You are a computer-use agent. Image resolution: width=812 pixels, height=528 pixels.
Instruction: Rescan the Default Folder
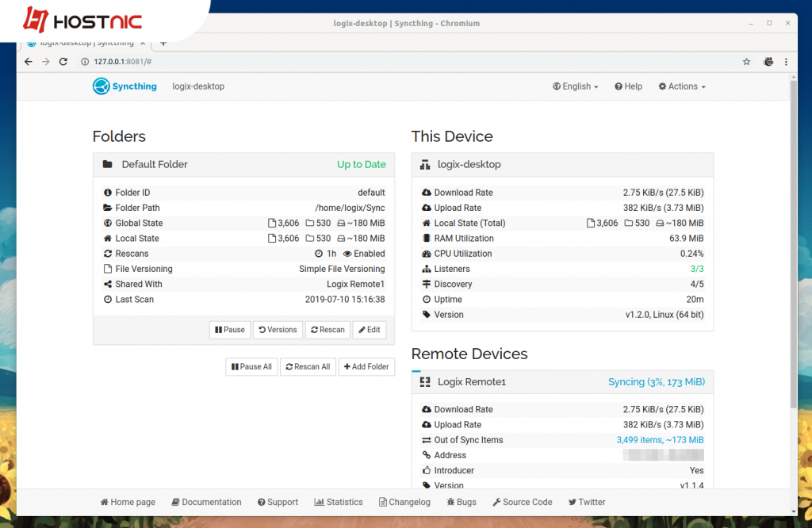click(327, 330)
